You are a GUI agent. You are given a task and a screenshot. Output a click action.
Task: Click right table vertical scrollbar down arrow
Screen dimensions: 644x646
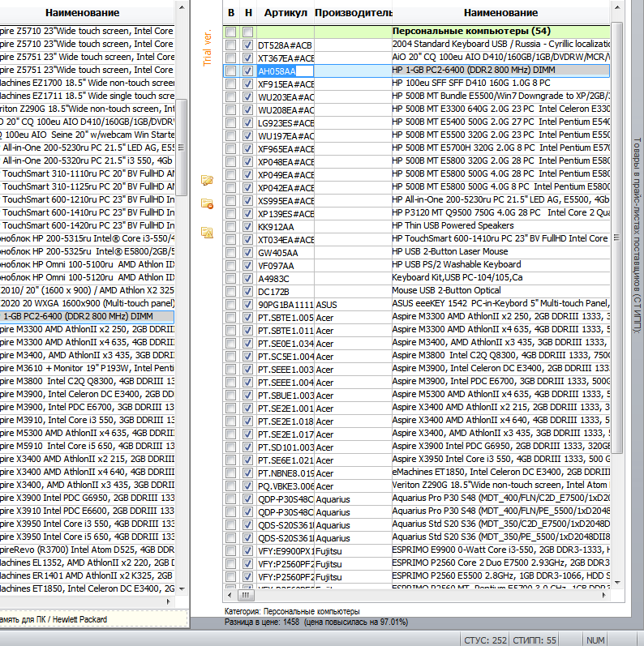point(616,583)
